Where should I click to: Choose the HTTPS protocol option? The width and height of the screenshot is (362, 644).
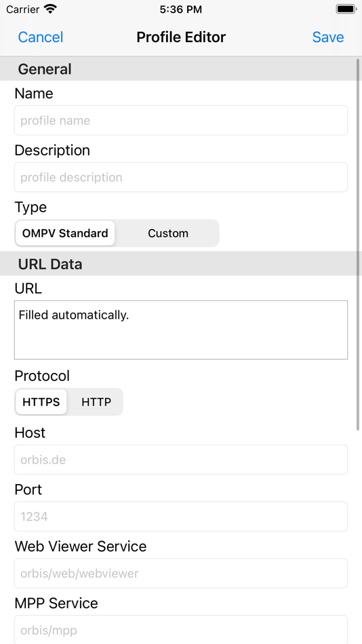coord(41,402)
